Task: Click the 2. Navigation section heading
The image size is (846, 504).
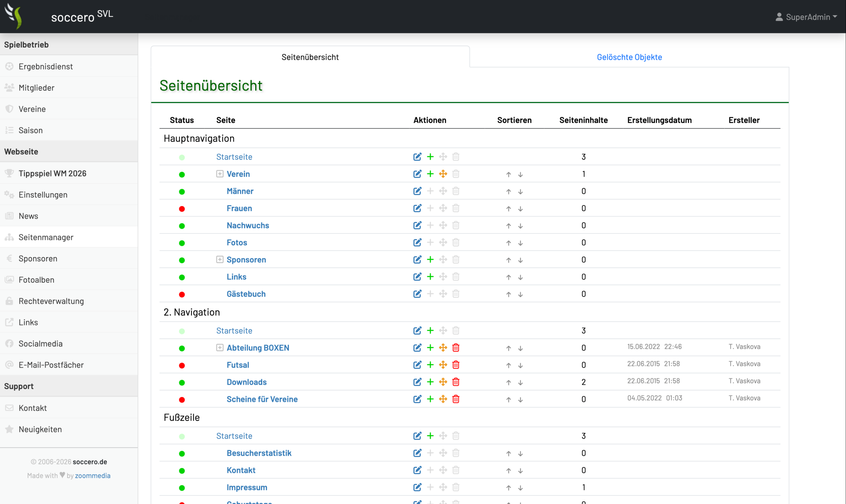Action: click(192, 312)
